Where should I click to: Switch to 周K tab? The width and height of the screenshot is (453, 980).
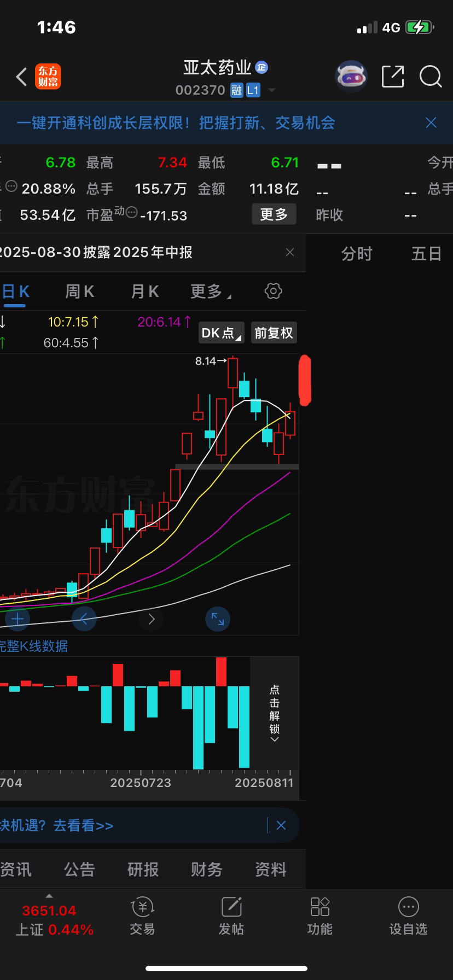tap(80, 291)
